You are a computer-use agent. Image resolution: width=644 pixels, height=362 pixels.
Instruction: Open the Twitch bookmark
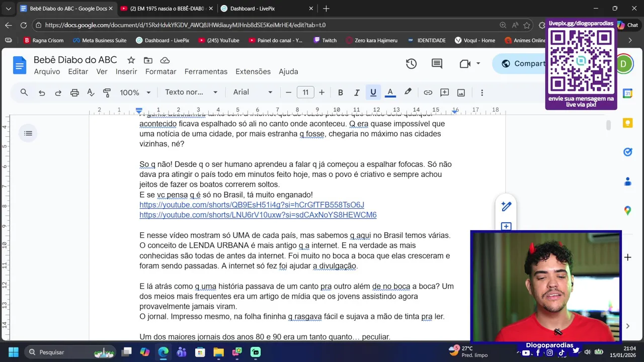[325, 40]
